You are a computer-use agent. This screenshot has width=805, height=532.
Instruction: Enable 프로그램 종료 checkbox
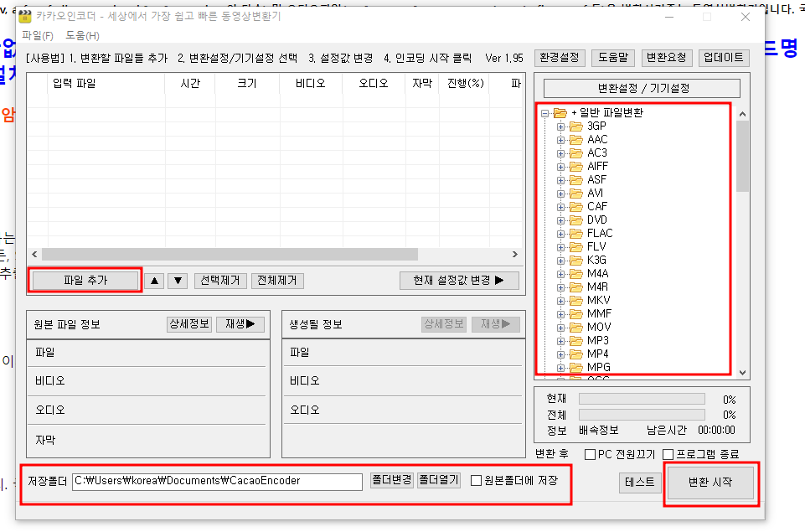tap(668, 454)
